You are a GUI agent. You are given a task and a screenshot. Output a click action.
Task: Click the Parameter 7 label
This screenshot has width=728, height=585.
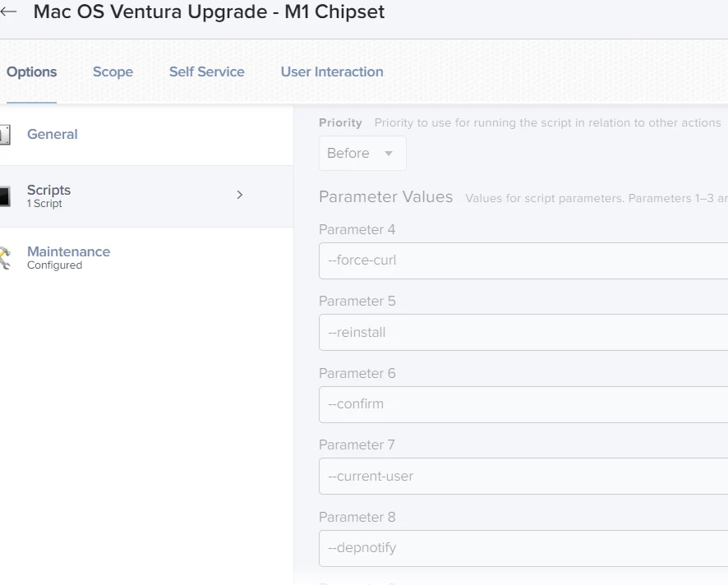pyautogui.click(x=357, y=445)
